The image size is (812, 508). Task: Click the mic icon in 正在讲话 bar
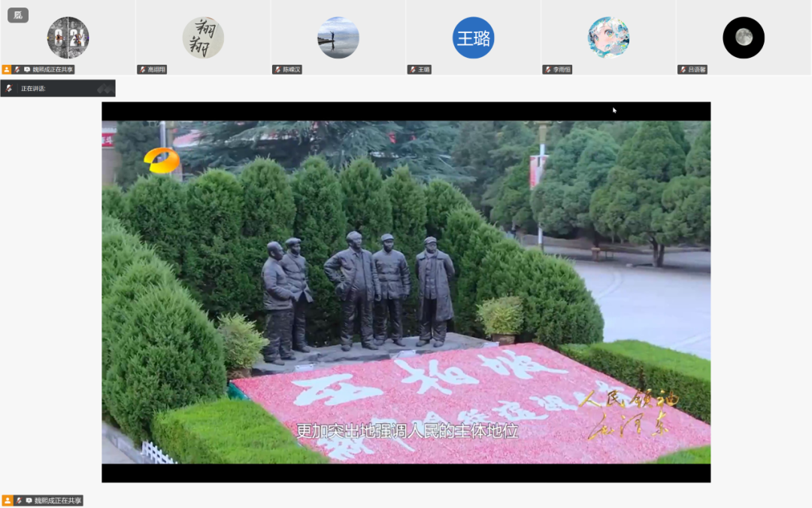9,89
